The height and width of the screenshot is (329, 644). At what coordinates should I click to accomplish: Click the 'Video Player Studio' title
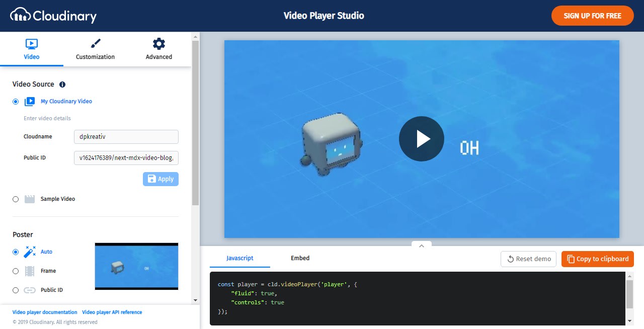click(324, 16)
